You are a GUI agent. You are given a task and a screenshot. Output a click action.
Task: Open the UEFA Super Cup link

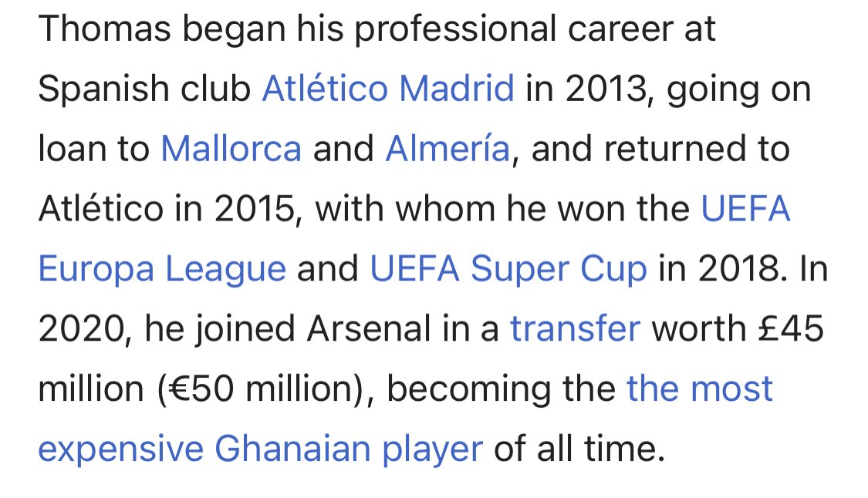coord(508,270)
